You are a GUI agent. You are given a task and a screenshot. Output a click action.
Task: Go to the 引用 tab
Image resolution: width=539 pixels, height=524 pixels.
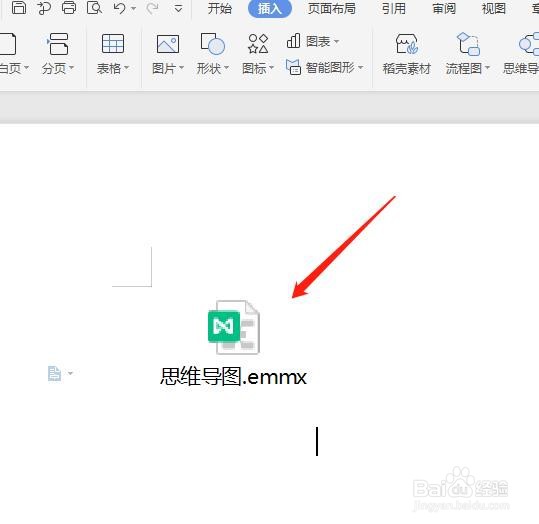394,8
